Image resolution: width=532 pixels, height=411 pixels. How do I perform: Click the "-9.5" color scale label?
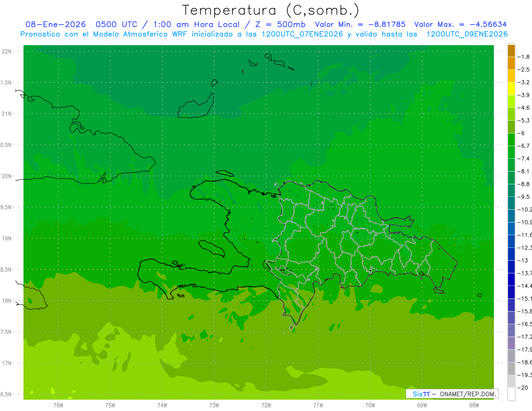524,196
